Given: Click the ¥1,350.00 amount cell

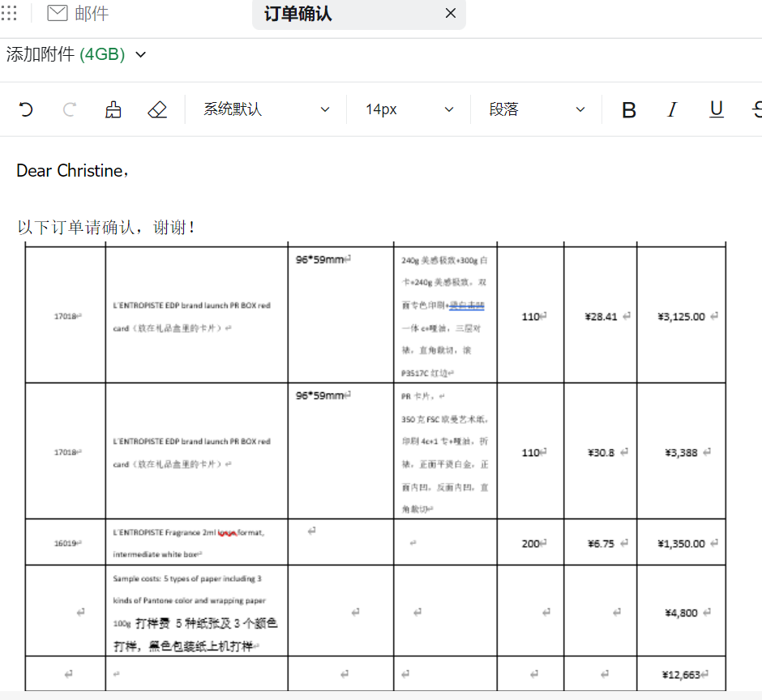Looking at the screenshot, I should 681,542.
